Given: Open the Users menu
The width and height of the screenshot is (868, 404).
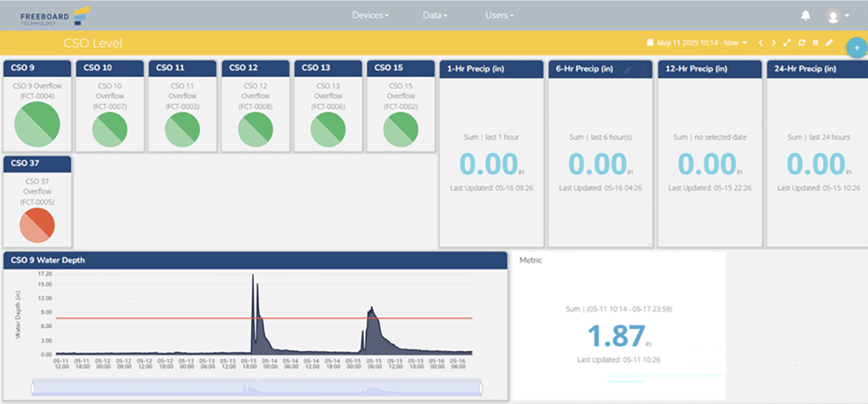Looking at the screenshot, I should pyautogui.click(x=499, y=15).
